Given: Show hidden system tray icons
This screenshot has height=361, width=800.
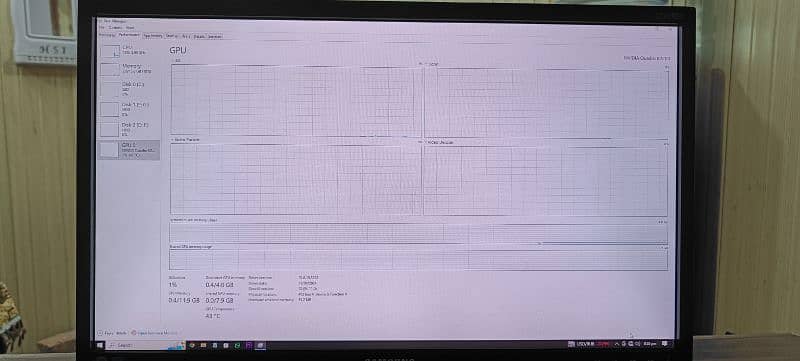Looking at the screenshot, I should point(617,344).
